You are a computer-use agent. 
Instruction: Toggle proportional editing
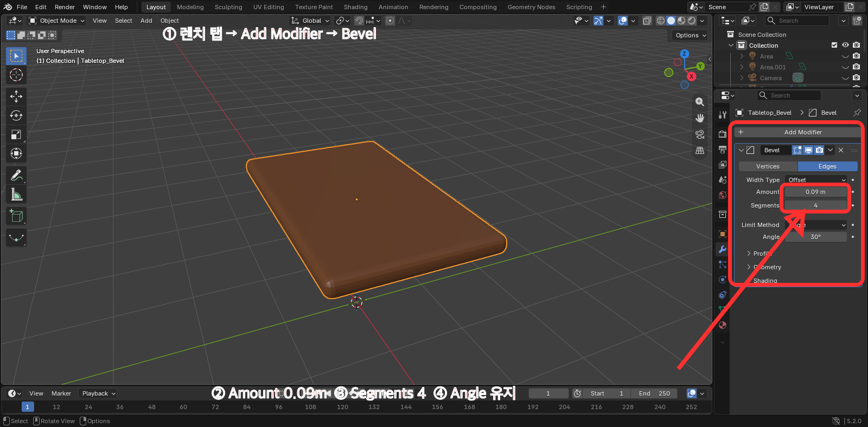[390, 21]
